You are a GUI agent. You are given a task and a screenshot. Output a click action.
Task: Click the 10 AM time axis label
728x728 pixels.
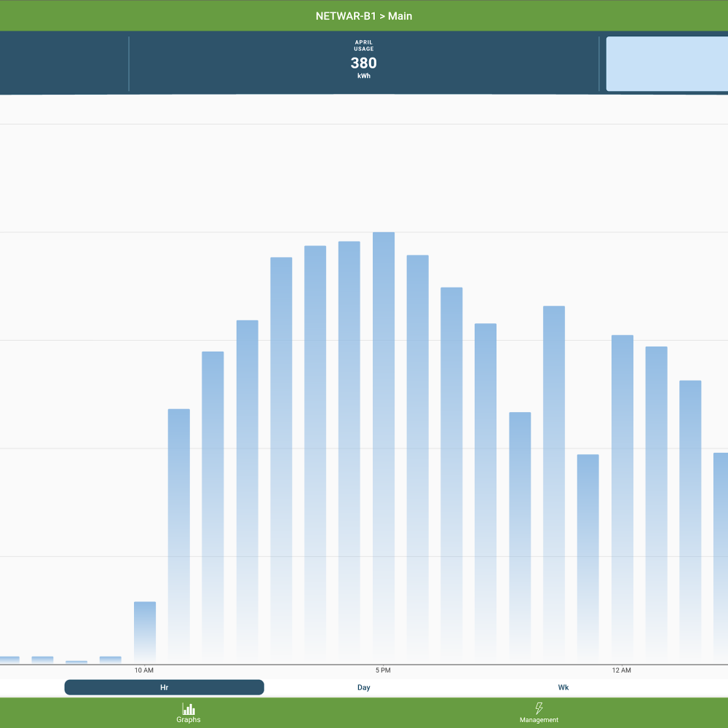144,670
